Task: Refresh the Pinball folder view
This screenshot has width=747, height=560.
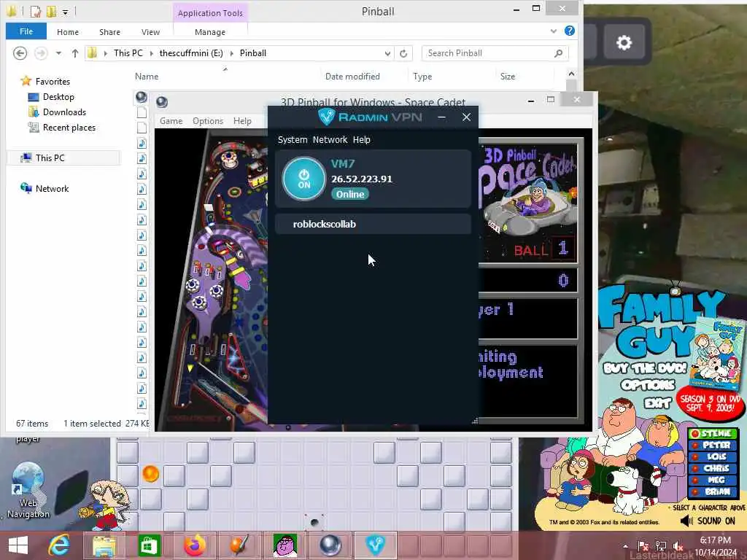Action: pyautogui.click(x=403, y=53)
